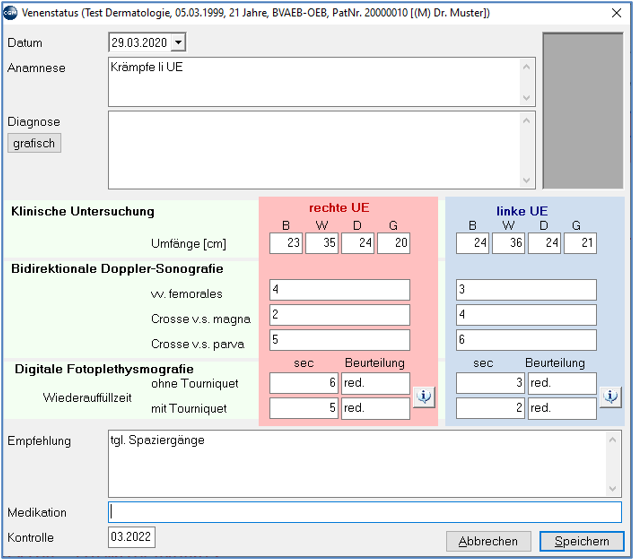Viewport: 634px width, 560px height.
Task: Focus the Anamnese text area
Action: tap(321, 82)
